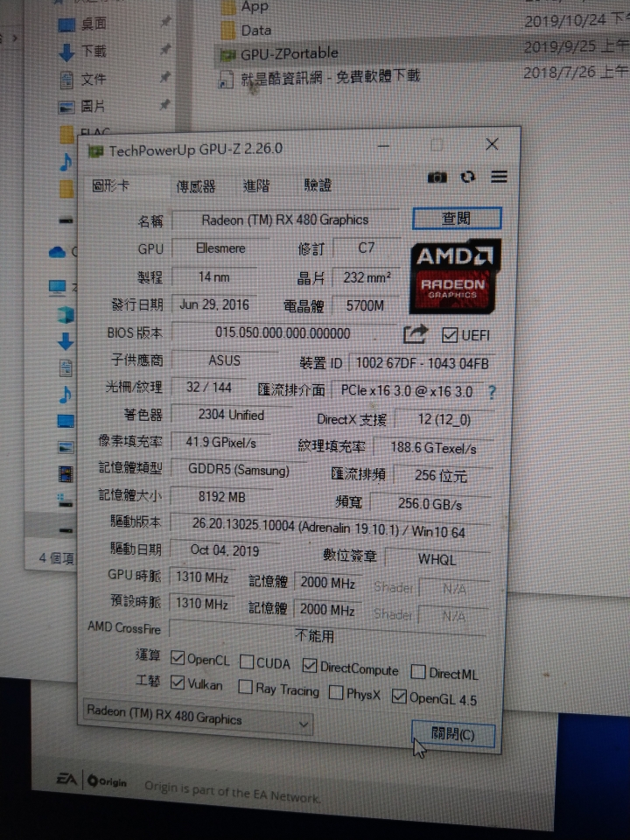Click the This PC monitor icon in sidebar

pyautogui.click(x=57, y=288)
